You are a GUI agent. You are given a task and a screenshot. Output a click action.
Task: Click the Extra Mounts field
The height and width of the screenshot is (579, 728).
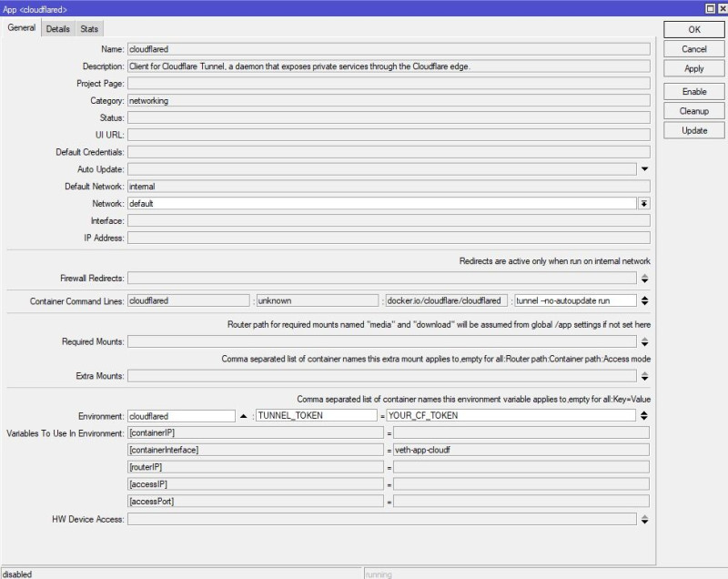click(381, 376)
